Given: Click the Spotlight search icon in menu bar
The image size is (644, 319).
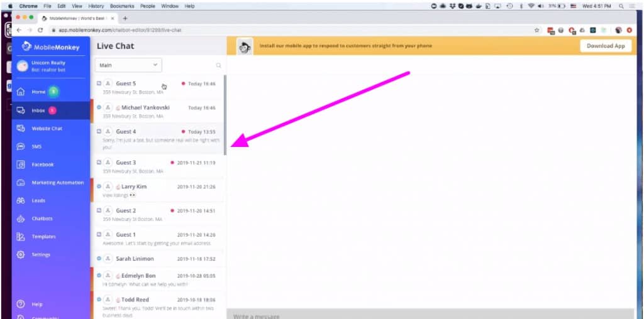Looking at the screenshot, I should point(621,6).
